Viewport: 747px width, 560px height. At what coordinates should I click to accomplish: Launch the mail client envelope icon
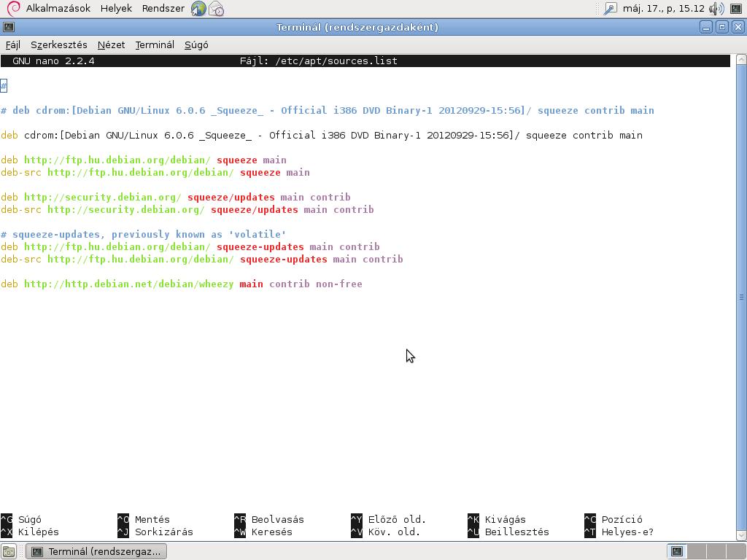click(x=216, y=9)
